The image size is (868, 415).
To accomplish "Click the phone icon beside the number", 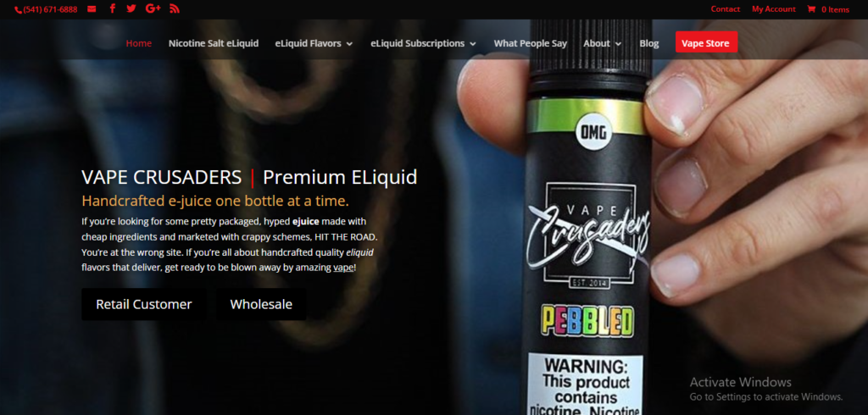I will pos(19,10).
